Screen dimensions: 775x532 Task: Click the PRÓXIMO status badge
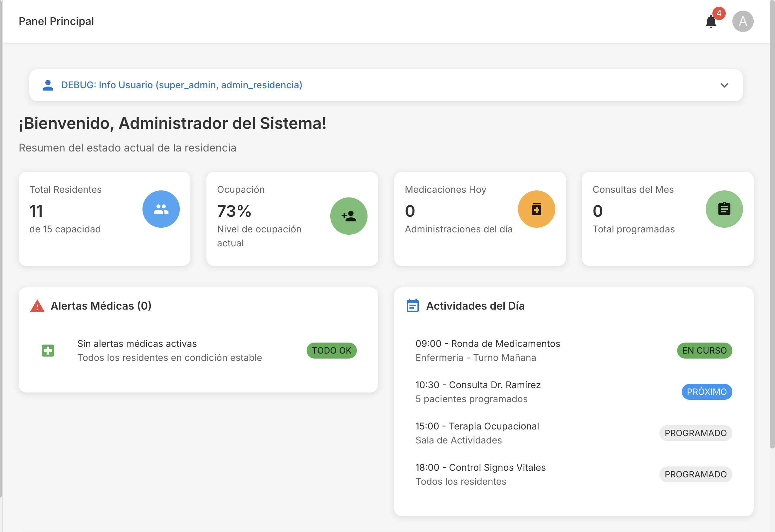click(706, 392)
